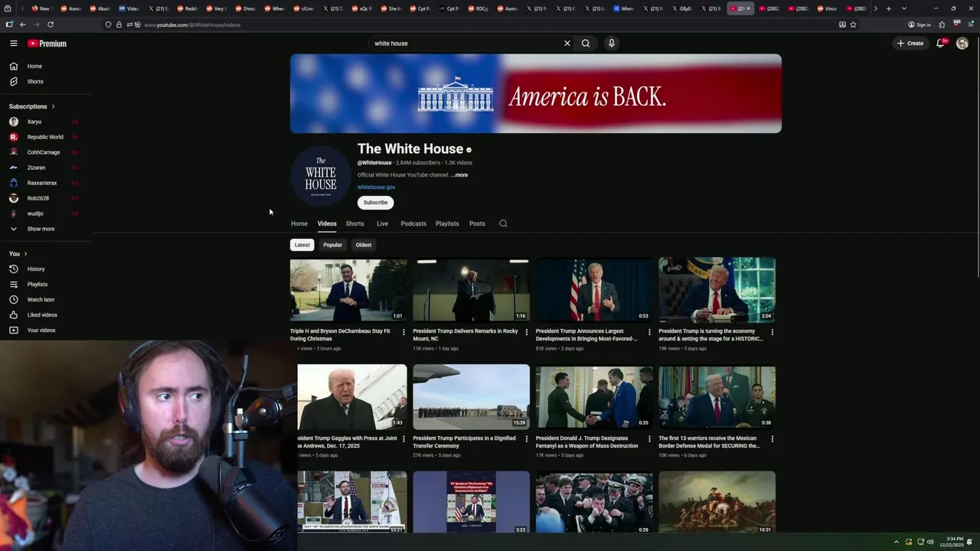The height and width of the screenshot is (551, 980).
Task: Switch to the channel Home tab
Action: pyautogui.click(x=299, y=223)
